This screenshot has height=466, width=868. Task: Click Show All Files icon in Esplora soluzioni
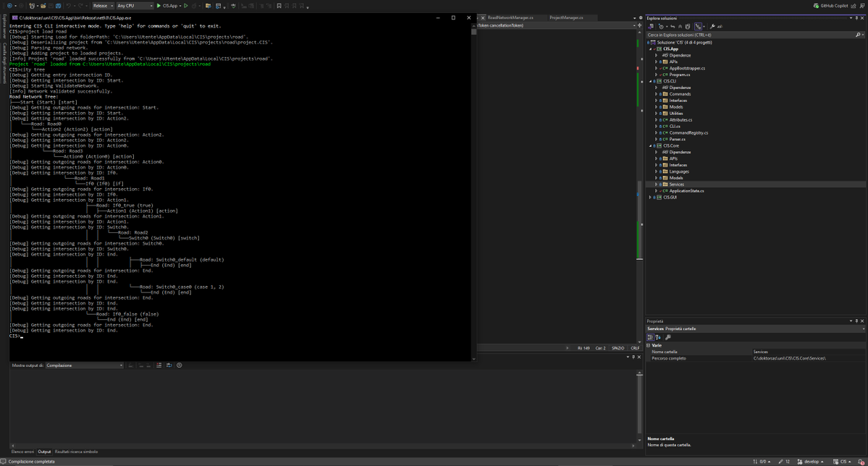point(688,27)
